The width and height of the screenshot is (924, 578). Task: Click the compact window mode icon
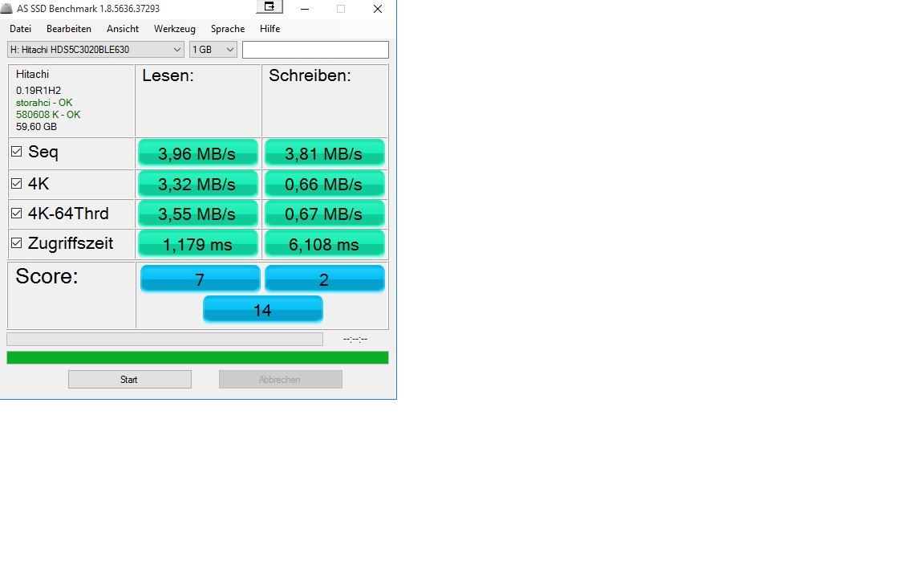[x=269, y=6]
